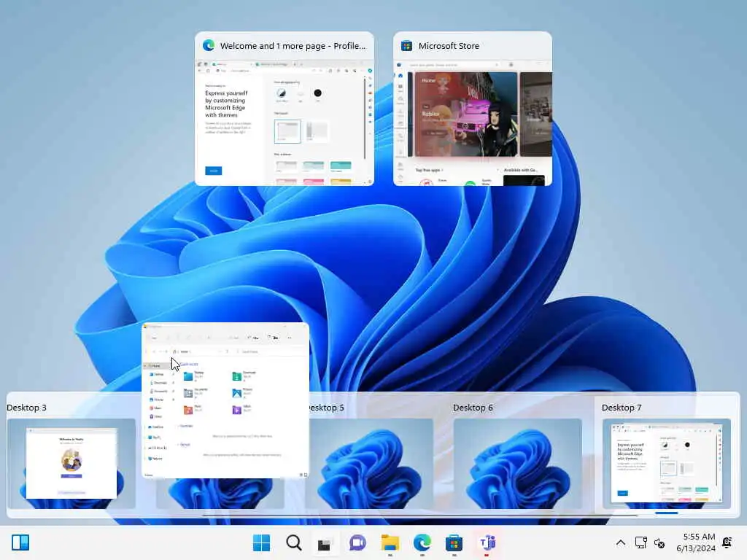
Task: Toggle the Task View button
Action: point(325,543)
